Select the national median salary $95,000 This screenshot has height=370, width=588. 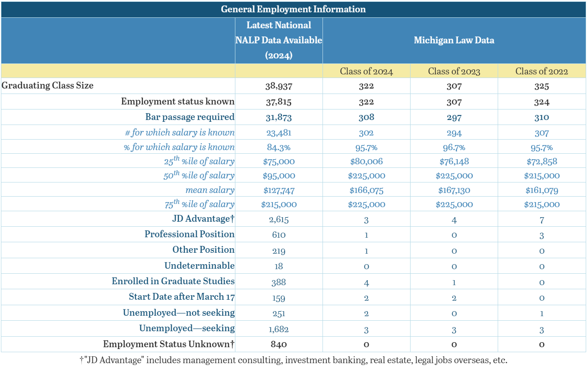coord(279,176)
